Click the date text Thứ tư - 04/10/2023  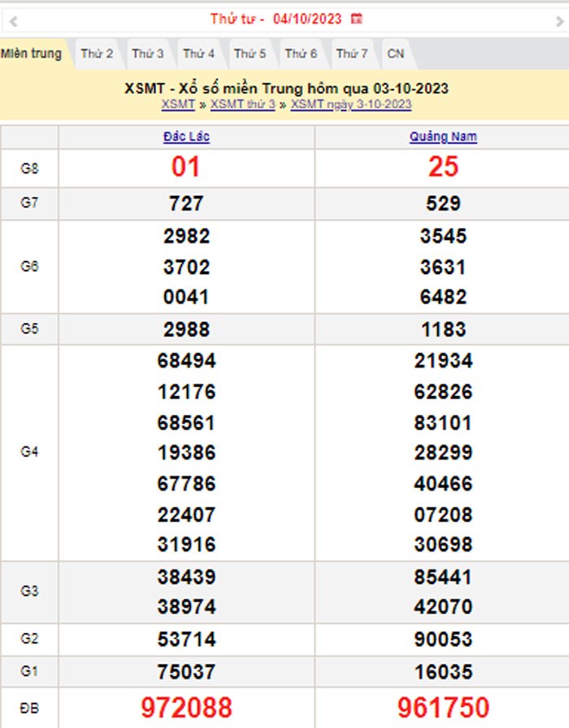pos(276,19)
